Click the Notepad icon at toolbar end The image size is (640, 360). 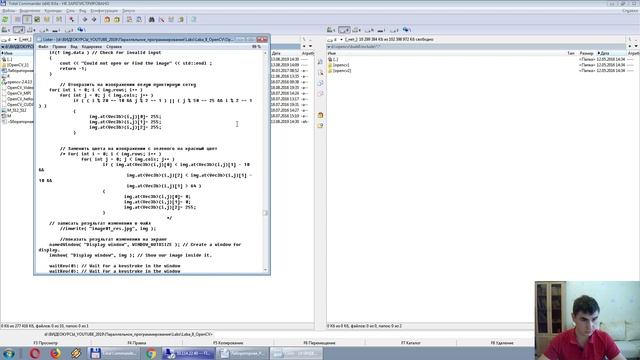(x=193, y=19)
